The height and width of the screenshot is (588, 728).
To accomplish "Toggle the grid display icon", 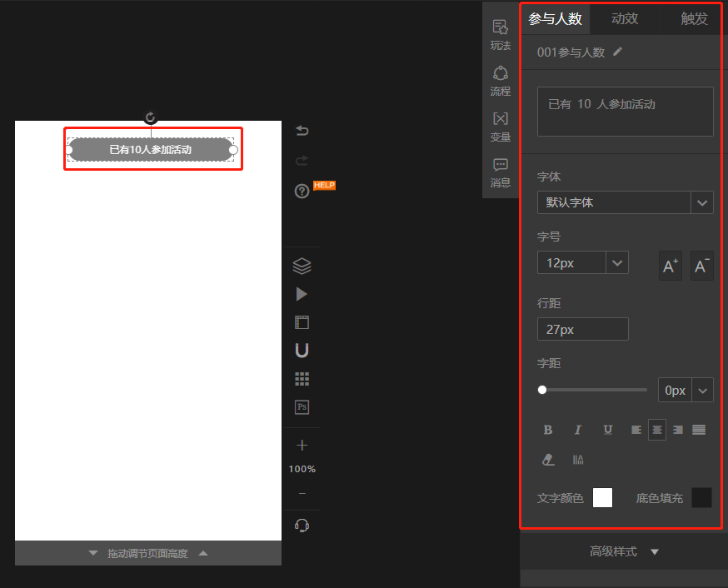I will pos(302,379).
